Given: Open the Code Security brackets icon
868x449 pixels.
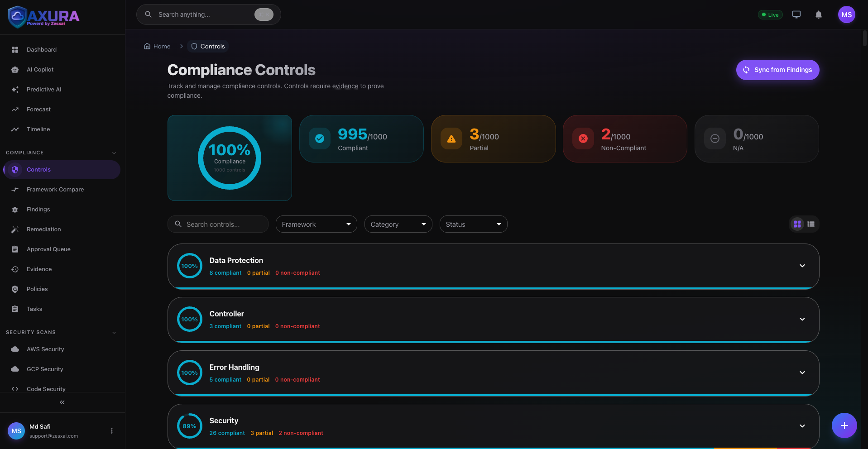Looking at the screenshot, I should pos(15,389).
